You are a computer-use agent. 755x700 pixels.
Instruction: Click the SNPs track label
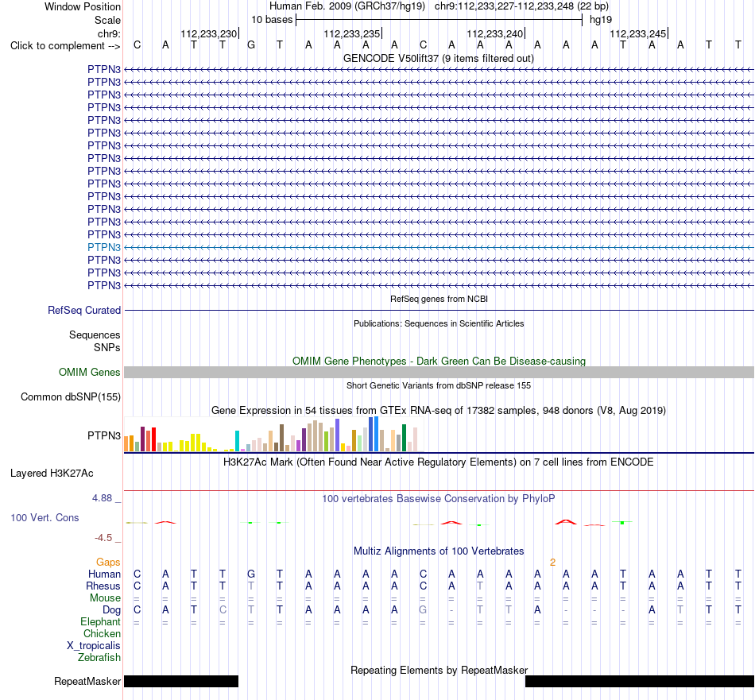pyautogui.click(x=107, y=347)
